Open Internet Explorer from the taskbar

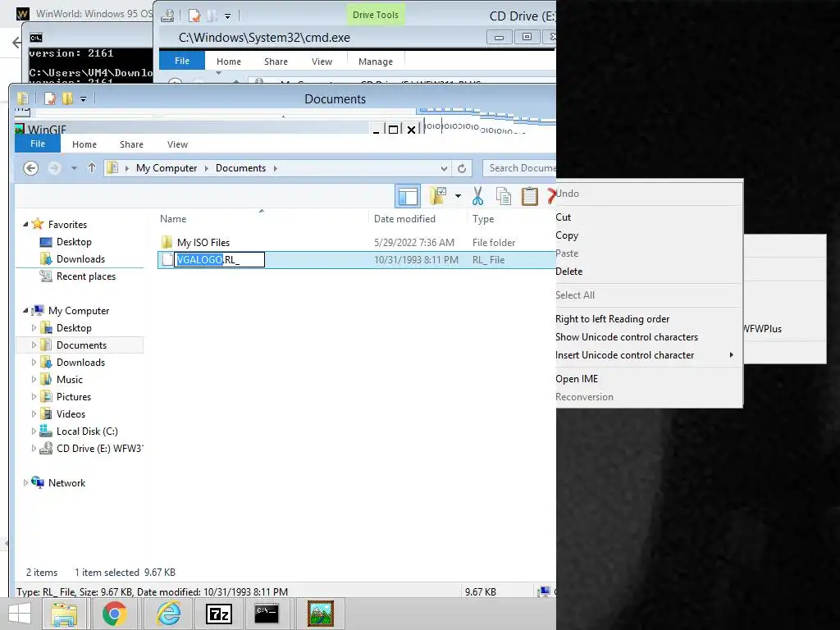(167, 614)
